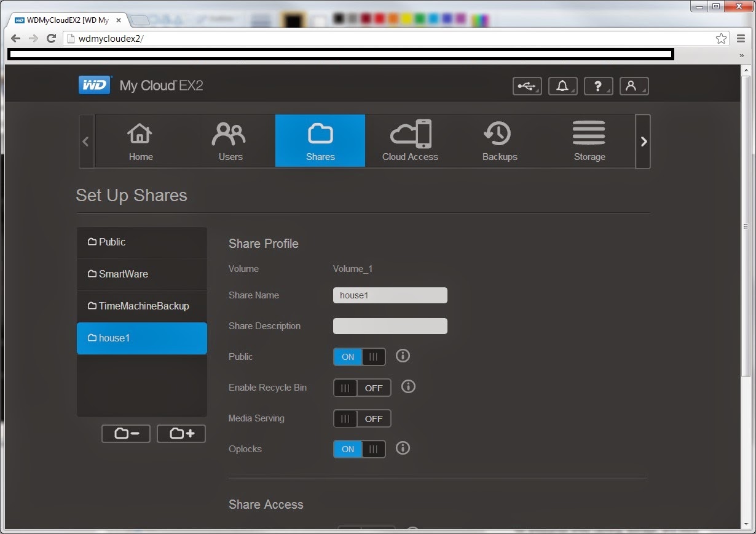The height and width of the screenshot is (534, 756).
Task: Open the Storage section
Action: 589,141
